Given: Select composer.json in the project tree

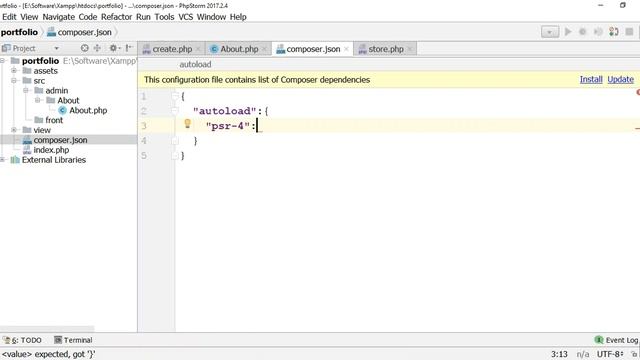Looking at the screenshot, I should click(55, 140).
